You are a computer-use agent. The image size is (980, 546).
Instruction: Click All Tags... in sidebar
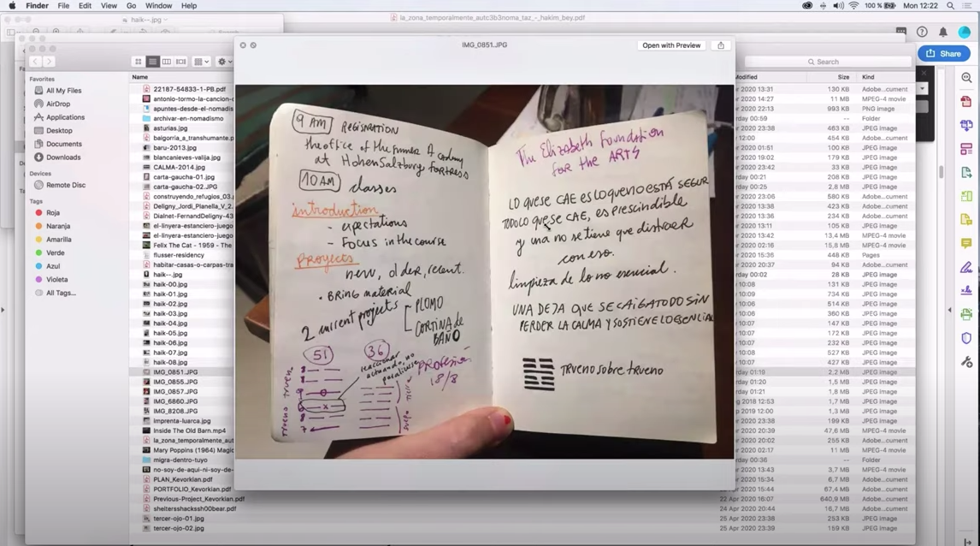coord(61,293)
